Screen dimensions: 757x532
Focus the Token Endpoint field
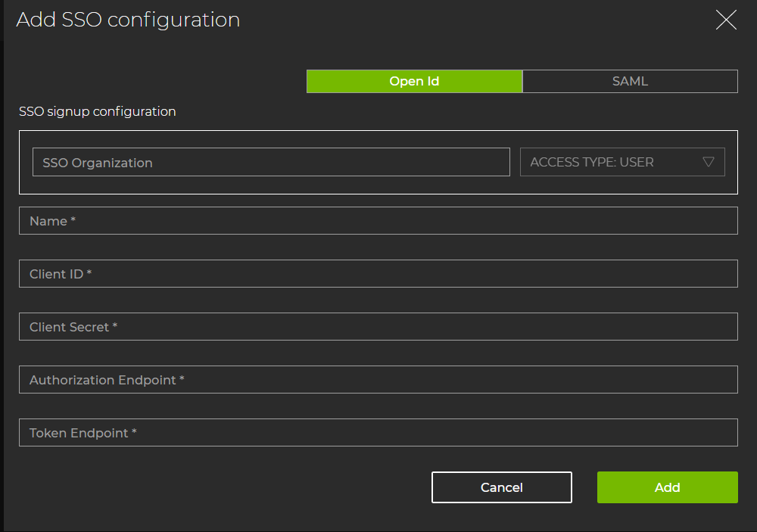[x=378, y=432]
